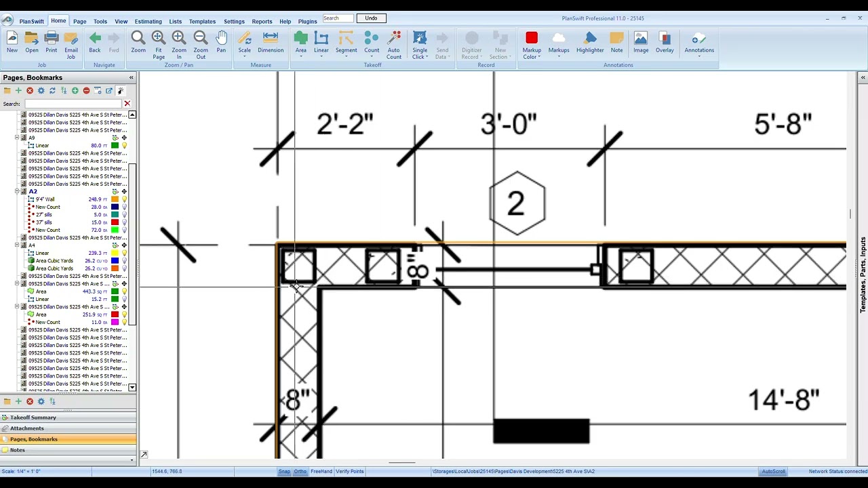Click the orange swatch for 9'4" Wall
The height and width of the screenshot is (488, 868).
[x=115, y=199]
